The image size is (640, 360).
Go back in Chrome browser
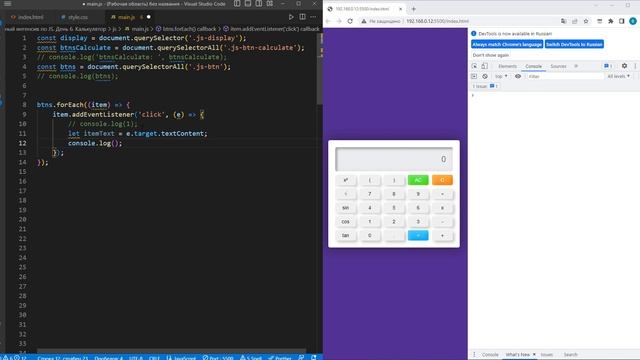[x=328, y=21]
